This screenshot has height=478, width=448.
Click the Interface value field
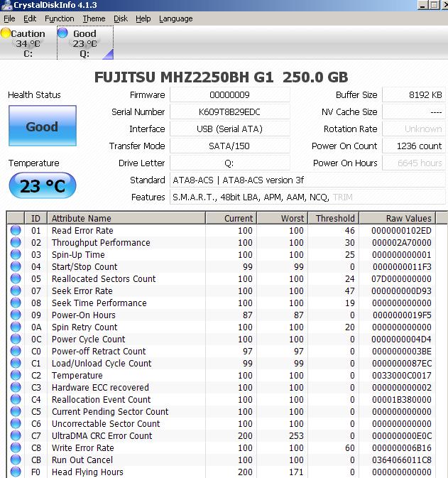coord(229,129)
